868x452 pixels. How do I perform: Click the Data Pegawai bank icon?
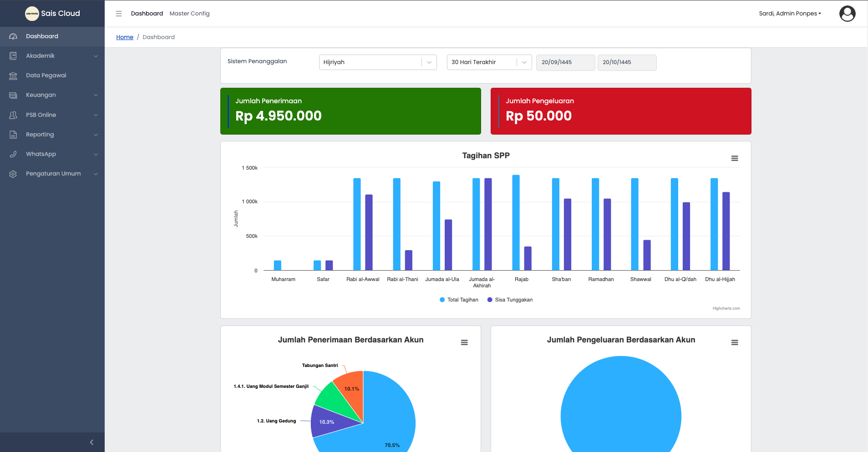(13, 75)
